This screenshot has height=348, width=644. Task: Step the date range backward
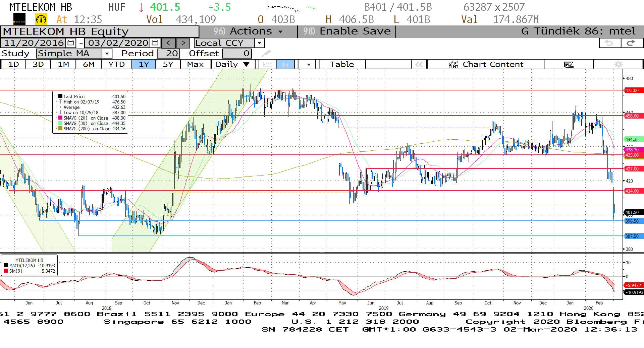tap(168, 43)
